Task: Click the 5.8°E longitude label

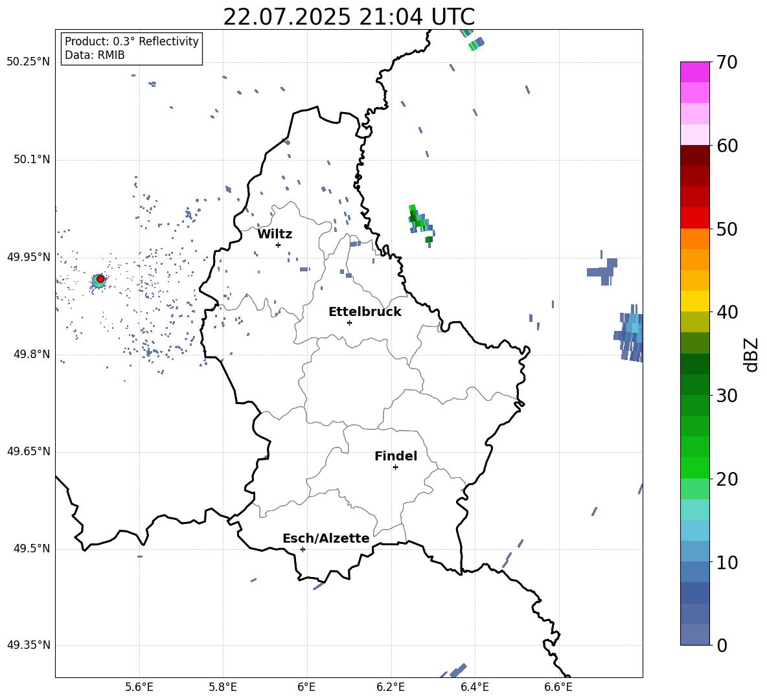Action: pyautogui.click(x=223, y=687)
